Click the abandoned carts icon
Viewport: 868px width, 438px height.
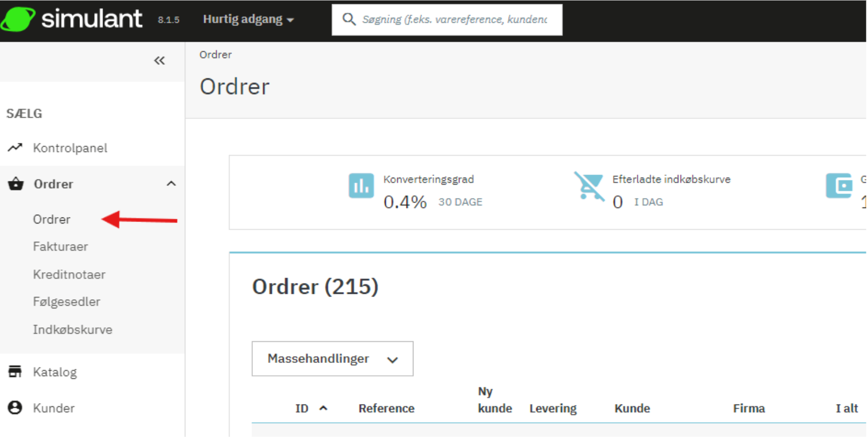pyautogui.click(x=589, y=186)
